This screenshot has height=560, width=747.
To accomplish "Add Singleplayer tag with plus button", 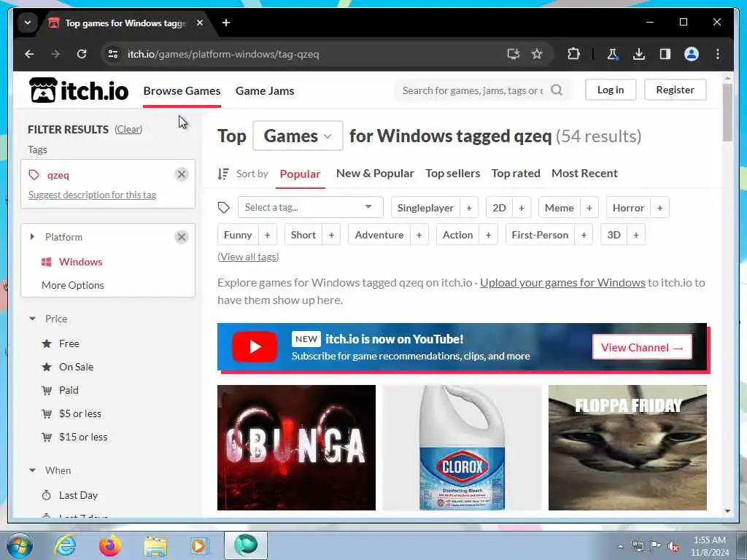I will [469, 208].
